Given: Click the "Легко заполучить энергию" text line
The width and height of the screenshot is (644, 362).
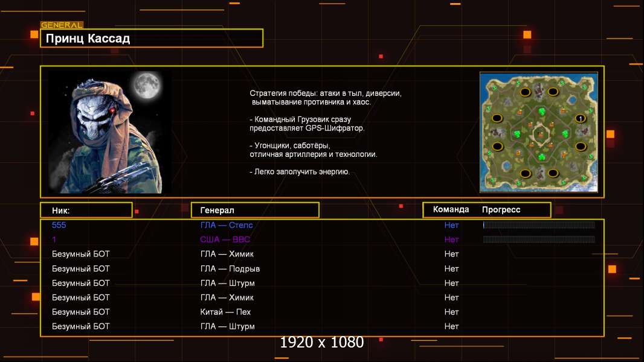Looking at the screenshot, I should pos(300,172).
